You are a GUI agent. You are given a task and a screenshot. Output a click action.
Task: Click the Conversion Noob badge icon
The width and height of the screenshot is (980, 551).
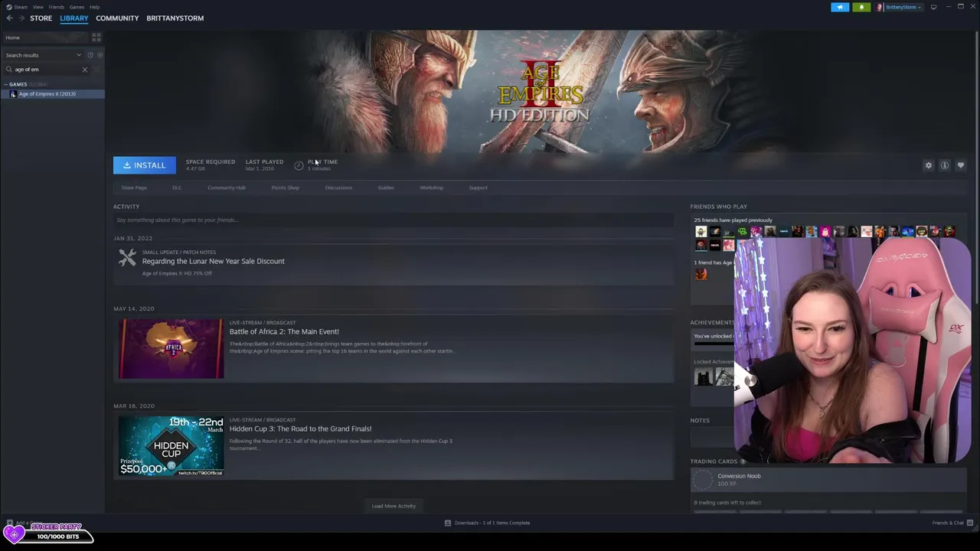(x=703, y=480)
